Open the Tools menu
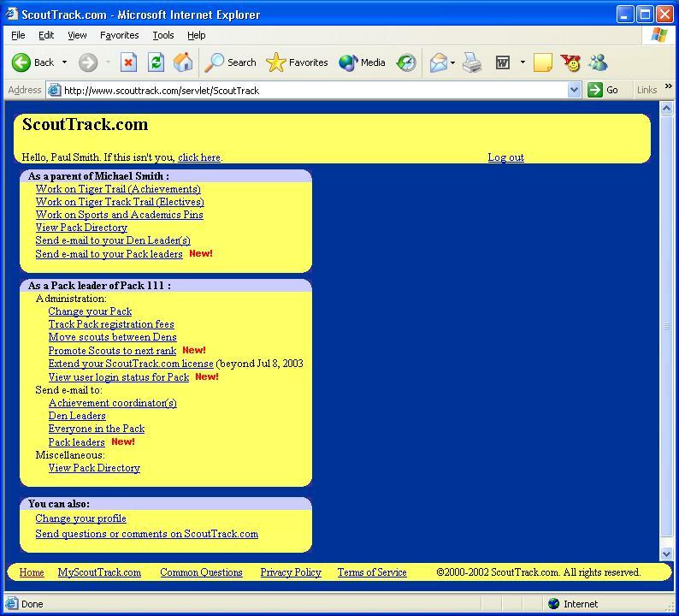Image resolution: width=679 pixels, height=616 pixels. tap(163, 36)
